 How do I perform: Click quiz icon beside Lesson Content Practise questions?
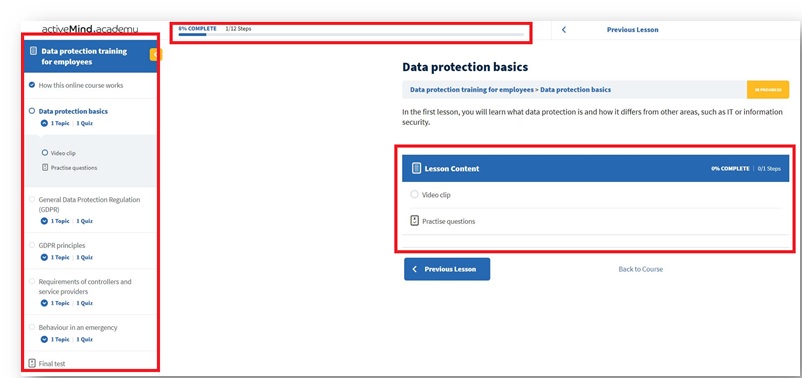click(415, 221)
